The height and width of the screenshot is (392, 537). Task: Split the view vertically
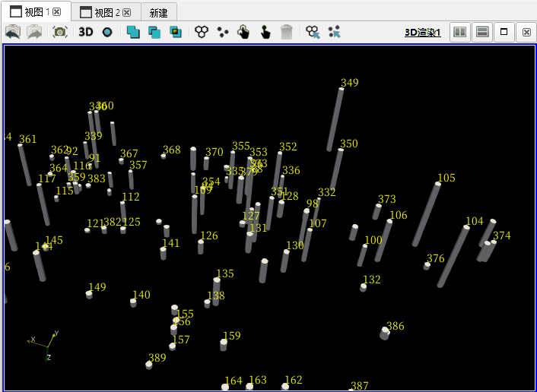(x=482, y=32)
